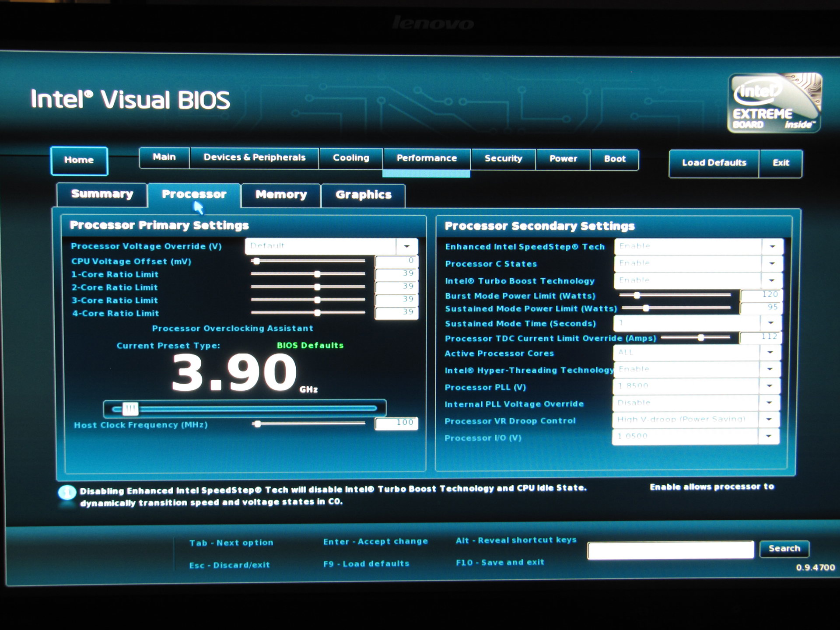This screenshot has height=630, width=840.
Task: Click the info icon beside the SpeedStep help text
Action: [x=67, y=493]
